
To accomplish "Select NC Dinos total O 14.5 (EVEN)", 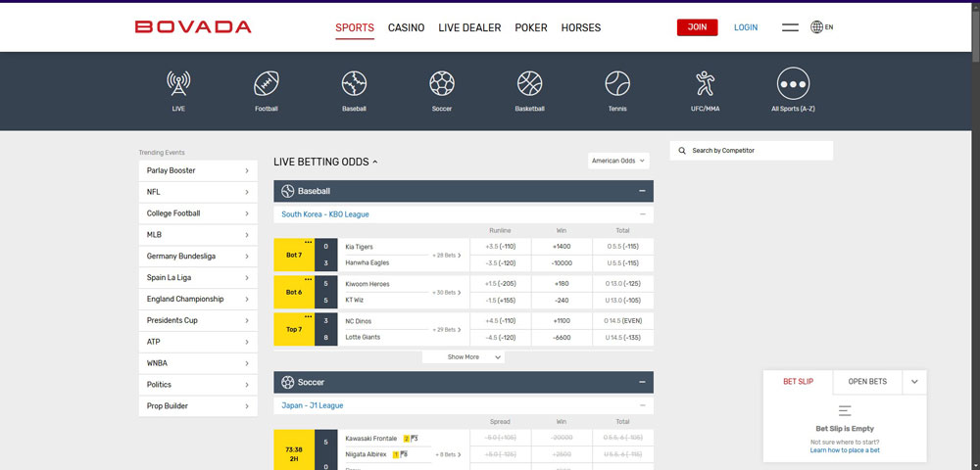I will point(623,321).
